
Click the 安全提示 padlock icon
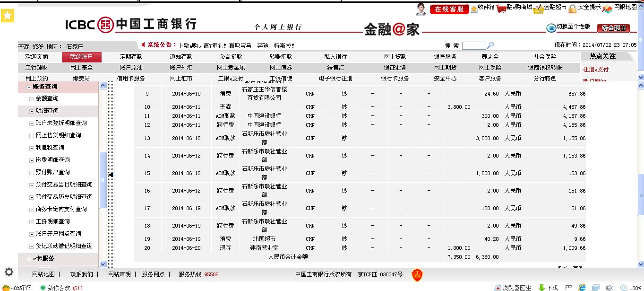[572, 9]
